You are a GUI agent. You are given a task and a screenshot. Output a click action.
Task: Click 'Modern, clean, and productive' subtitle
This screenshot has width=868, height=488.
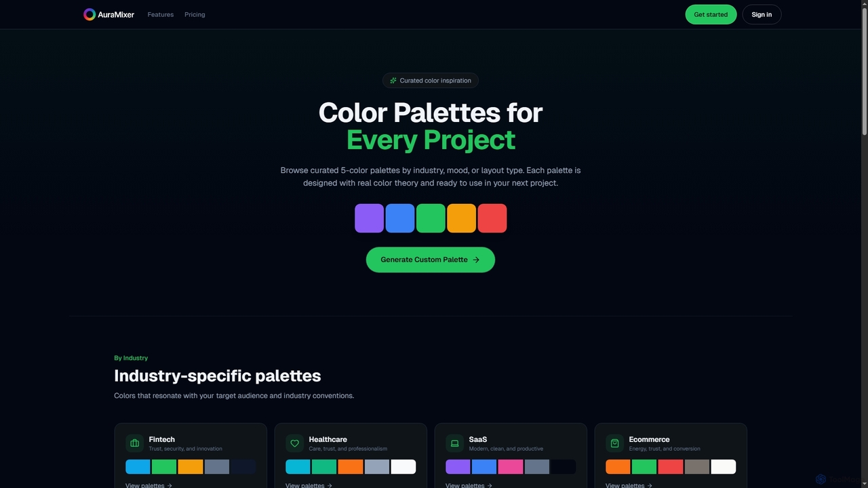pos(506,449)
